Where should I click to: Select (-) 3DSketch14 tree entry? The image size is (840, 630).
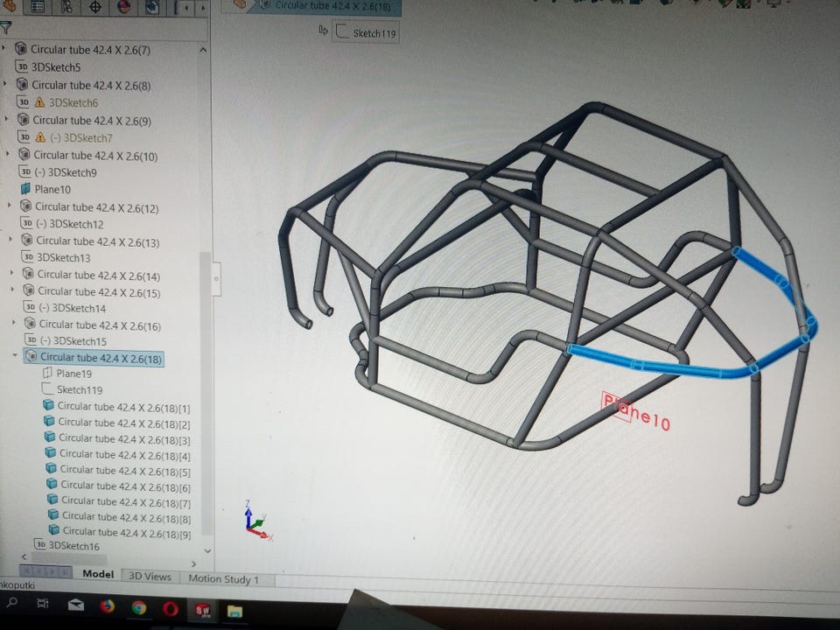tap(73, 308)
